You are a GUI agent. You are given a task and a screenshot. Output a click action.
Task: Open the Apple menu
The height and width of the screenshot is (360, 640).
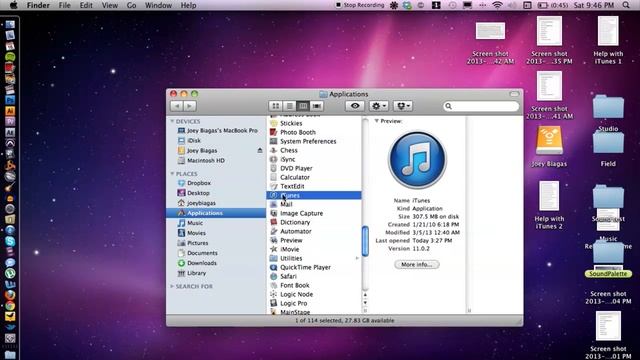pos(13,5)
